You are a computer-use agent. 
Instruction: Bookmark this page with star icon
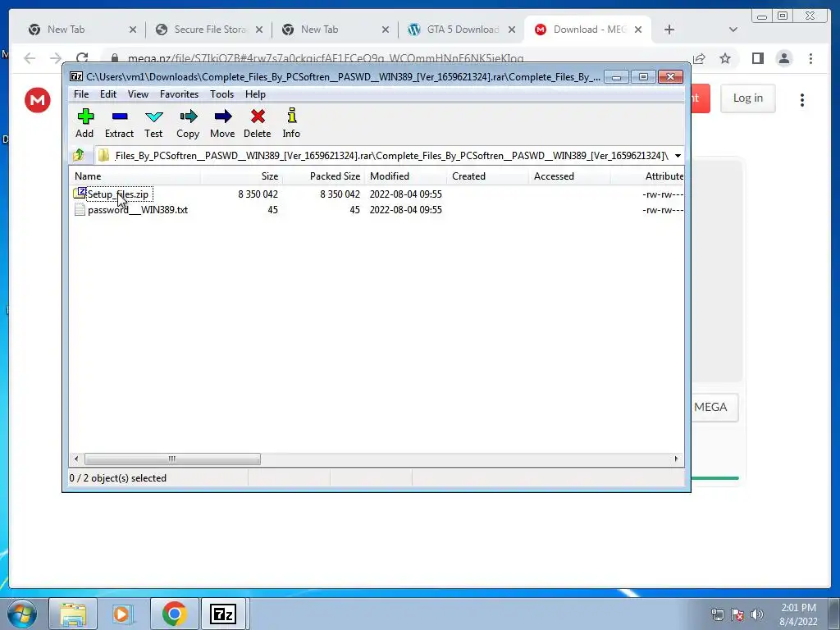(x=725, y=58)
